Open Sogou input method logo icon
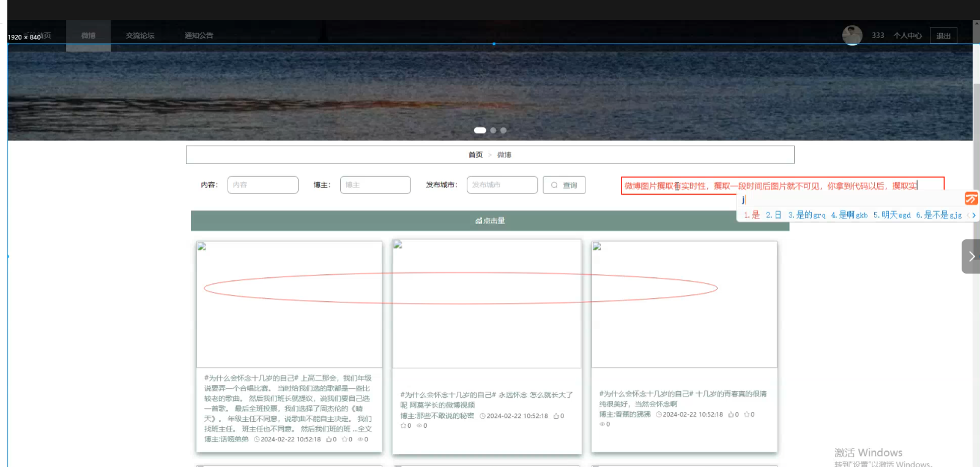The width and height of the screenshot is (980, 467). pos(971,198)
